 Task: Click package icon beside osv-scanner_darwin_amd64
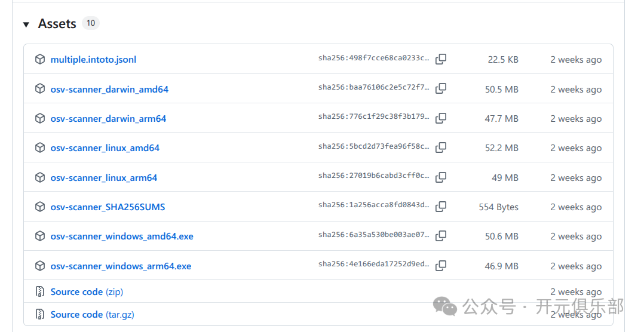40,88
